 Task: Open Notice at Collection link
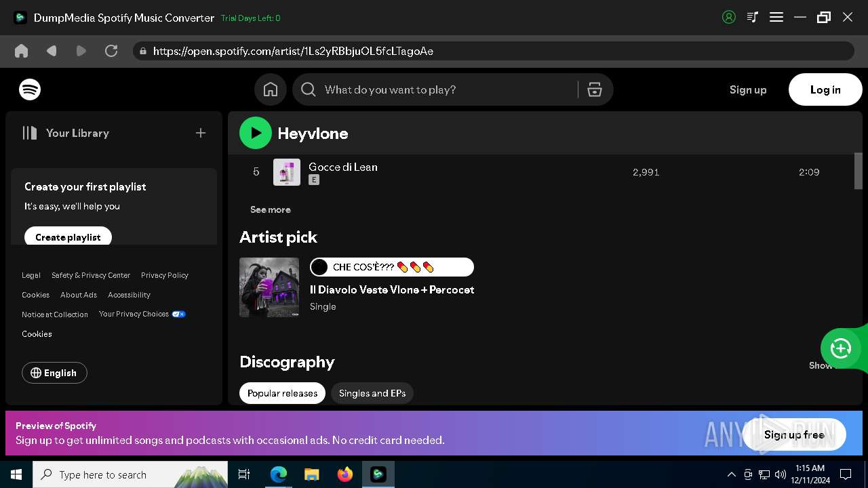55,314
